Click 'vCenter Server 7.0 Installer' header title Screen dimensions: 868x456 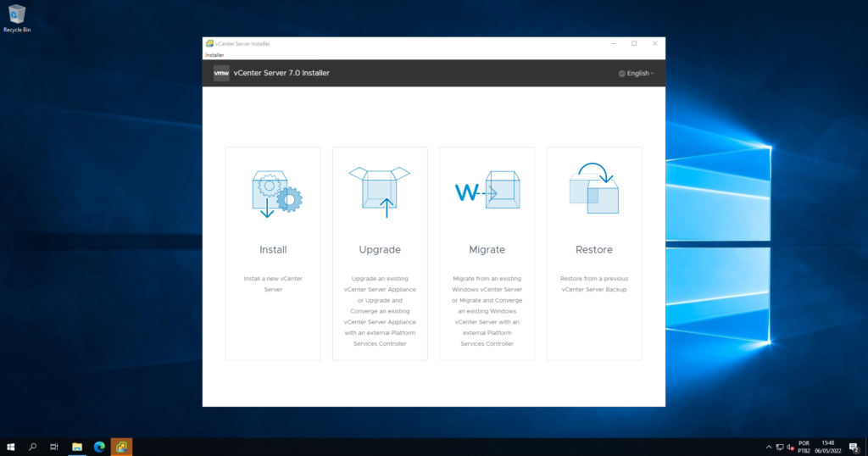[x=281, y=73]
